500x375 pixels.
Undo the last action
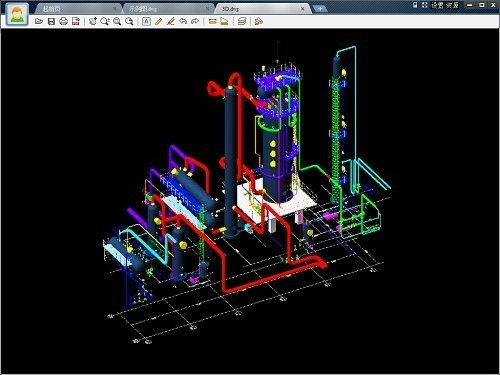pos(183,22)
